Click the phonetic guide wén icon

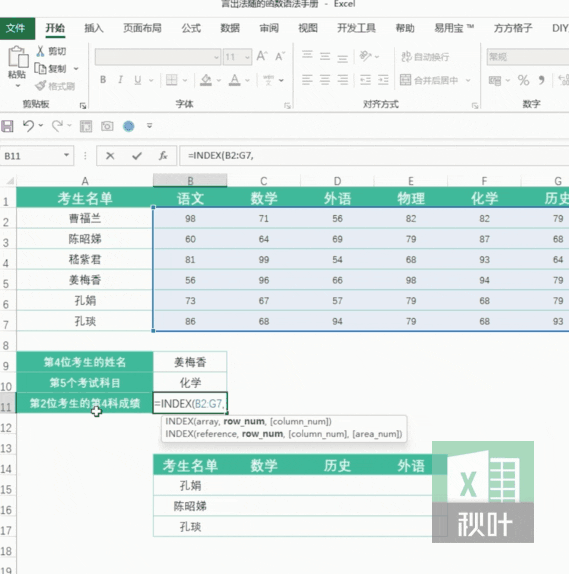pos(268,80)
